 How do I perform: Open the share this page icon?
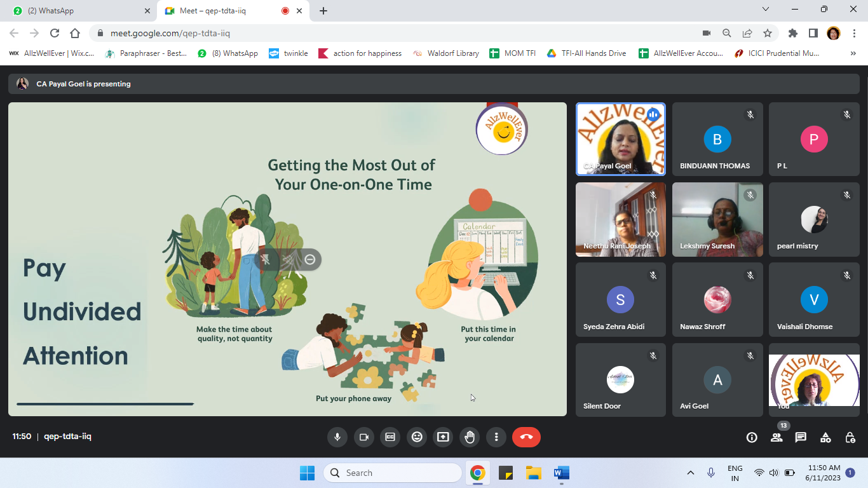pyautogui.click(x=747, y=33)
